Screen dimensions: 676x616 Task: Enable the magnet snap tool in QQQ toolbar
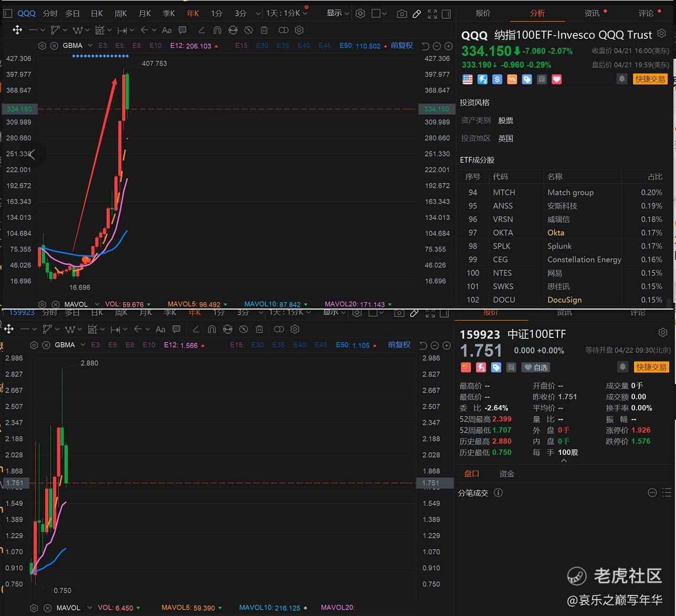(x=217, y=30)
